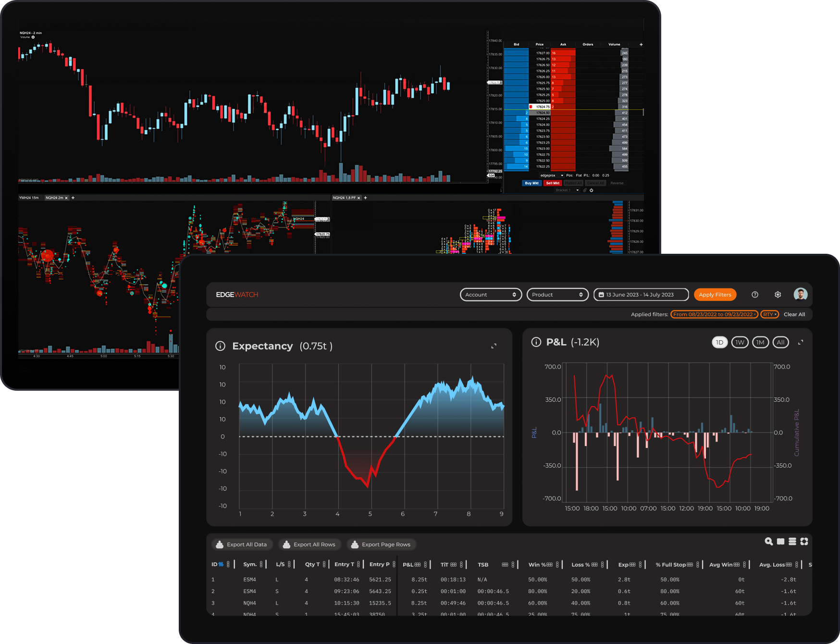Screen dimensions: 840x644
Task: Add a new tab next to NQH24 1.8 PF
Action: point(365,198)
